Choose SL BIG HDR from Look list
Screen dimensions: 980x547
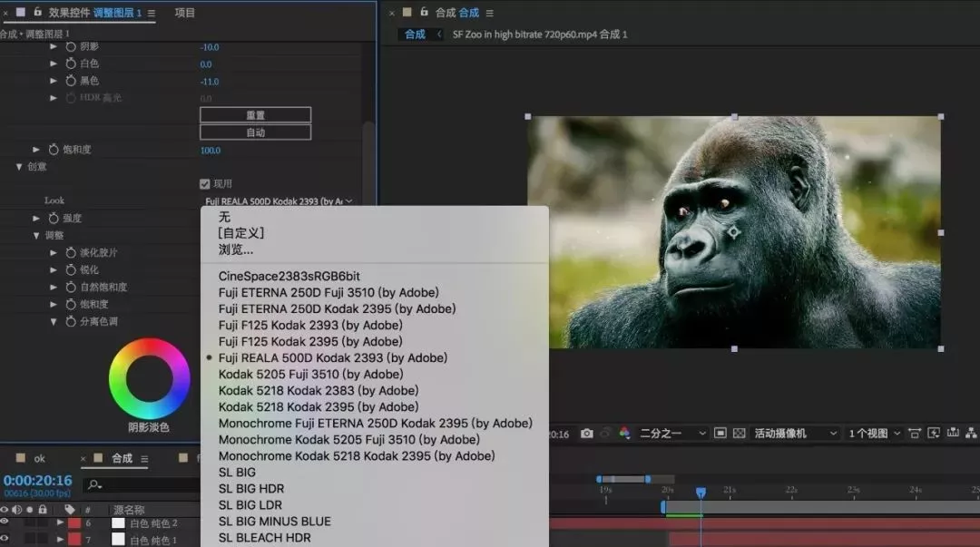pos(251,489)
